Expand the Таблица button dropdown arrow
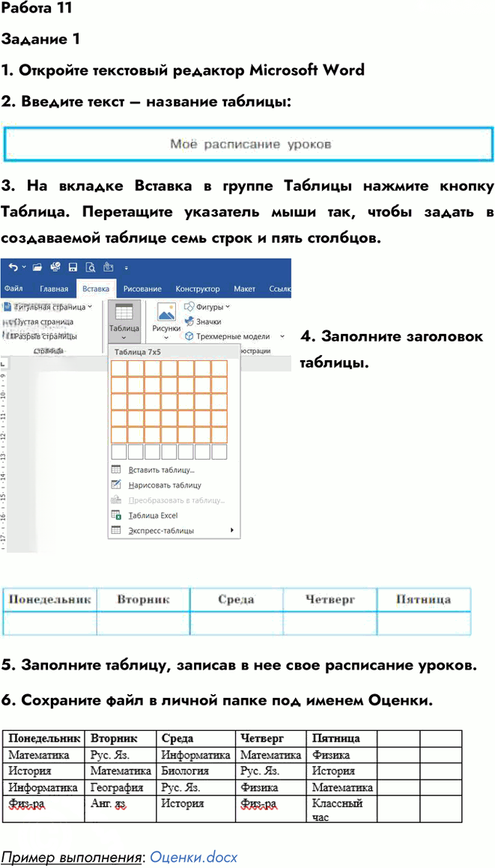 (x=124, y=336)
